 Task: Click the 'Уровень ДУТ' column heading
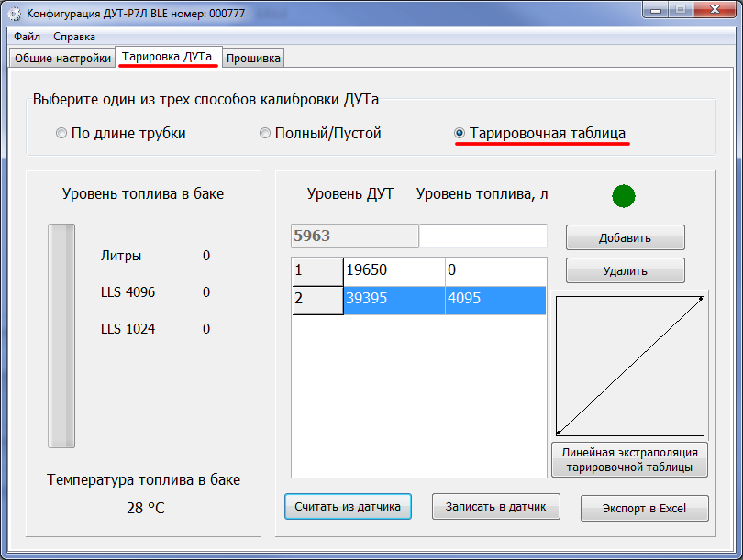(350, 193)
